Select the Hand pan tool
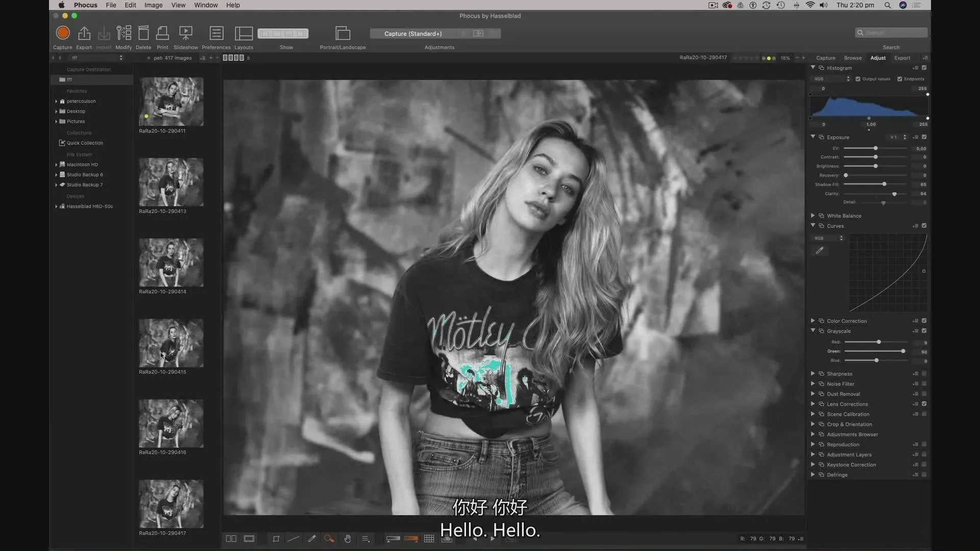980x551 pixels. tap(348, 539)
